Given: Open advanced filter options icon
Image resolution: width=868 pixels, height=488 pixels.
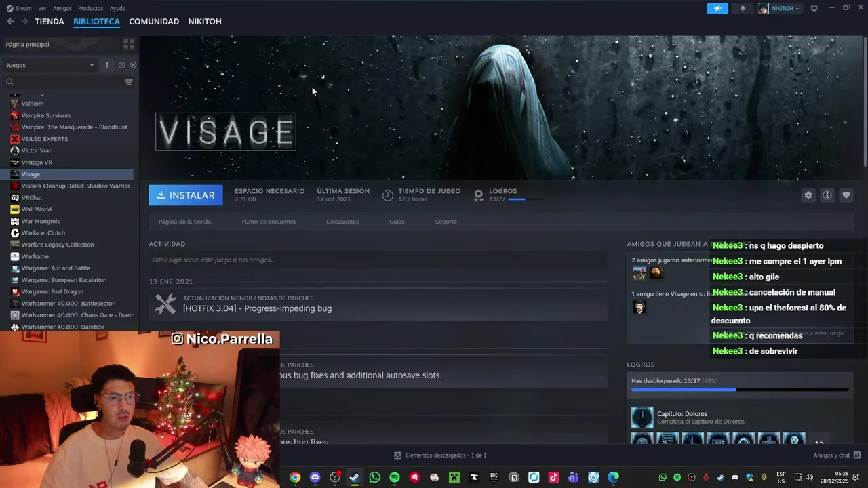Looking at the screenshot, I should (128, 82).
